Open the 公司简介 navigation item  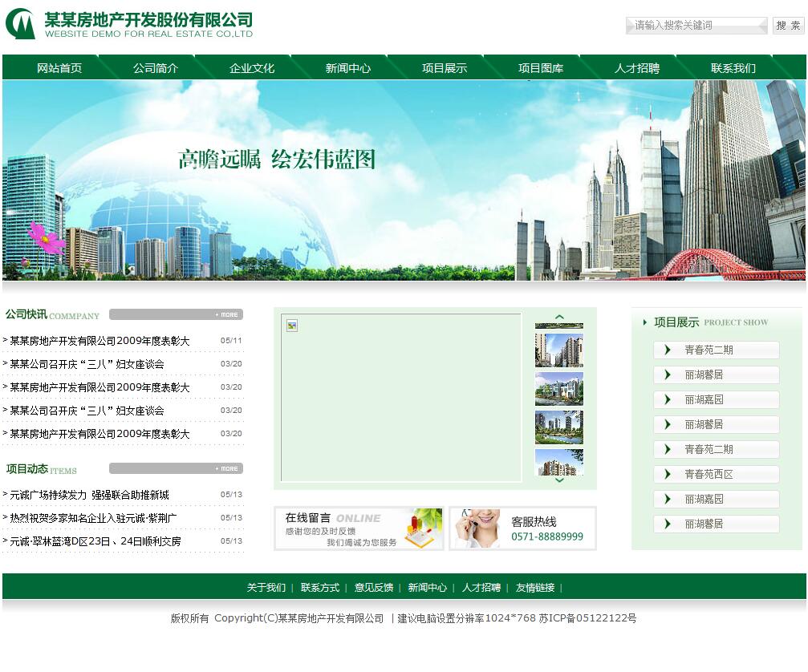coord(156,68)
